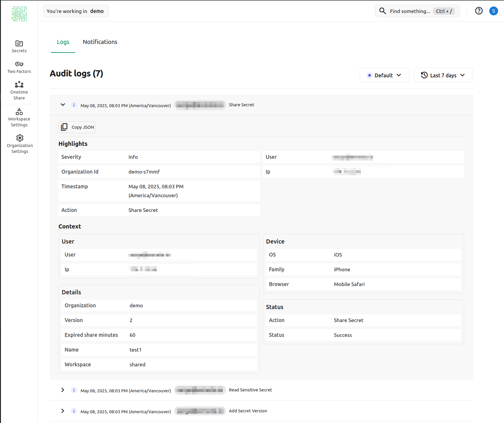Click the Status value Success
Image resolution: width=504 pixels, height=423 pixels.
[x=343, y=335]
